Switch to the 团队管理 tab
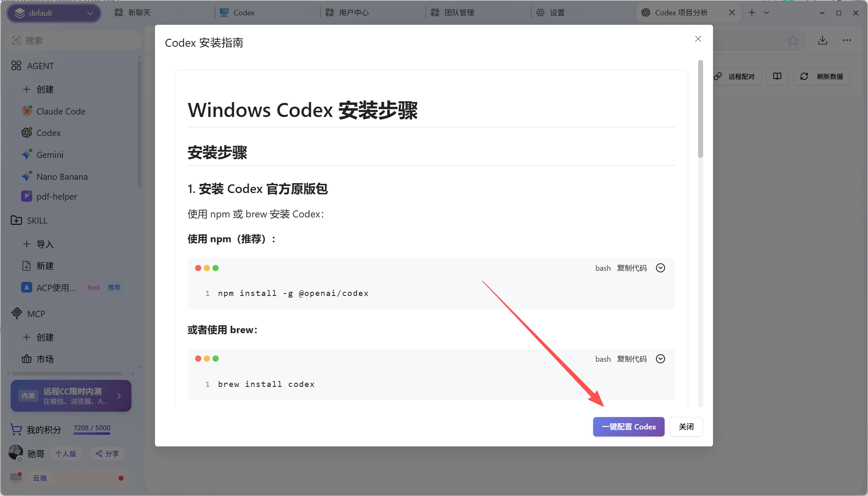The height and width of the screenshot is (496, 868). [x=459, y=13]
